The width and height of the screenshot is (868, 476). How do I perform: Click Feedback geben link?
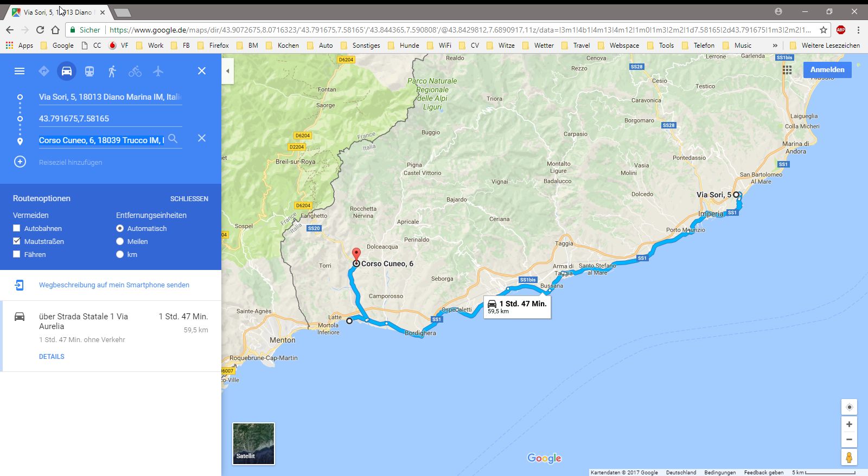[x=764, y=472]
